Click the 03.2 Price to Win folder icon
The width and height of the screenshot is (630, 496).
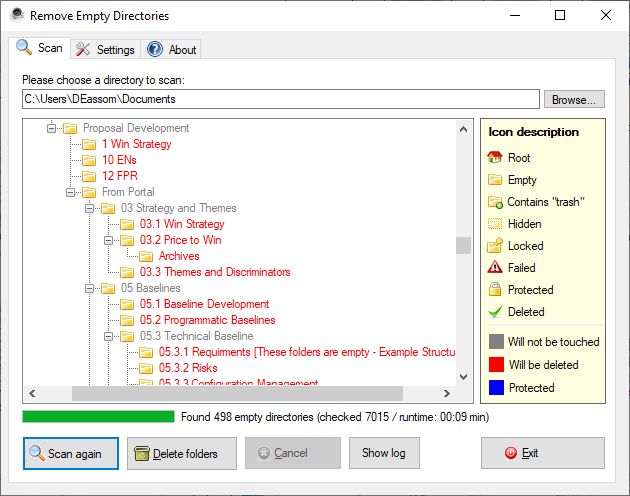[127, 240]
